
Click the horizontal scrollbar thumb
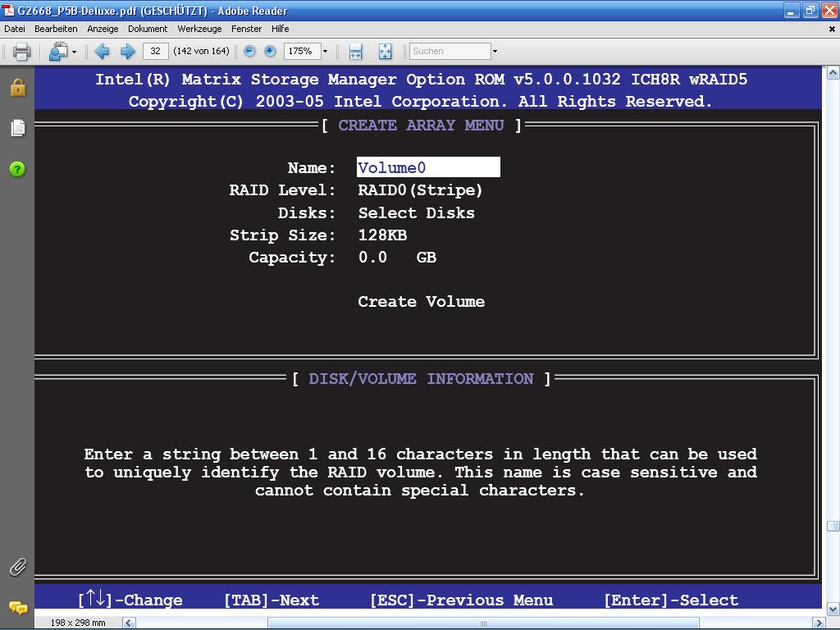[483, 623]
